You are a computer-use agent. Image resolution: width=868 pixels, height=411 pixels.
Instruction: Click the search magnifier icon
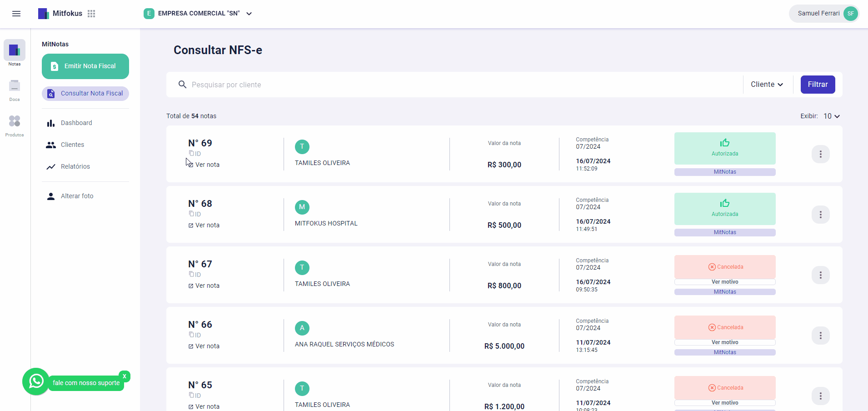click(x=182, y=85)
